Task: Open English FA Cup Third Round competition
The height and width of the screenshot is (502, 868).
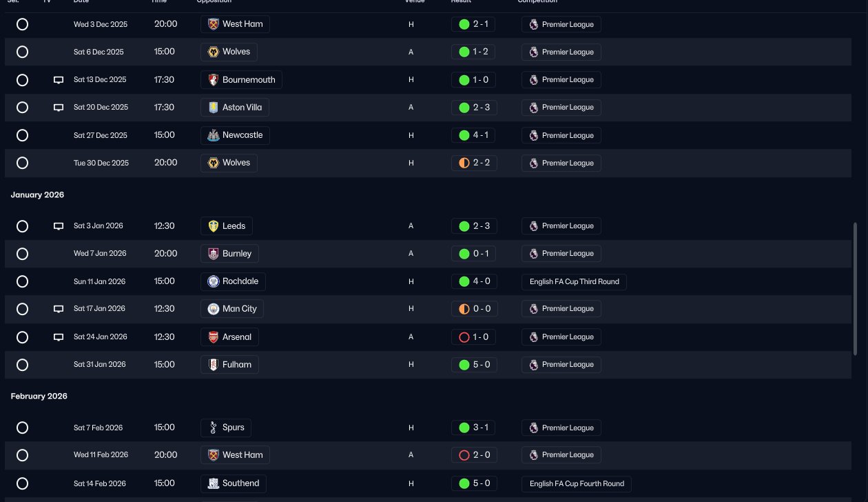Action: (575, 281)
